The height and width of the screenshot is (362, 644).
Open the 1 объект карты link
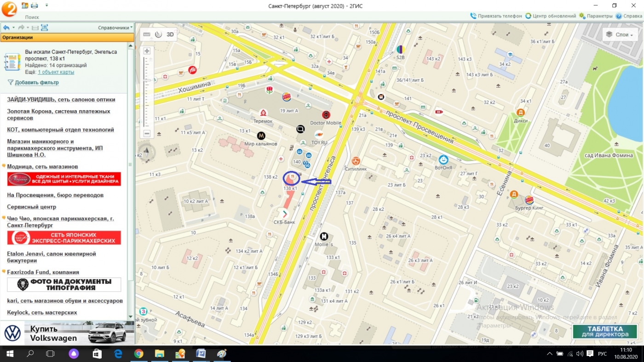click(56, 72)
